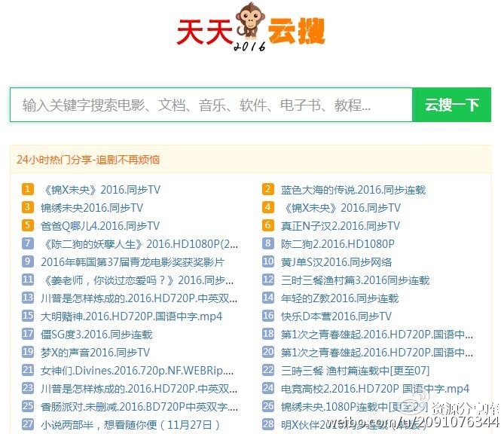504x434 pixels.
Task: Click rank badge 21 beside 女神们.Divines
Action: tap(28, 370)
